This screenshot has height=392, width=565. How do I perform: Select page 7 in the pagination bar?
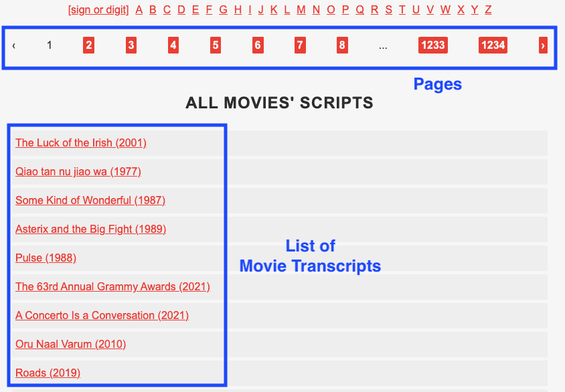(300, 45)
